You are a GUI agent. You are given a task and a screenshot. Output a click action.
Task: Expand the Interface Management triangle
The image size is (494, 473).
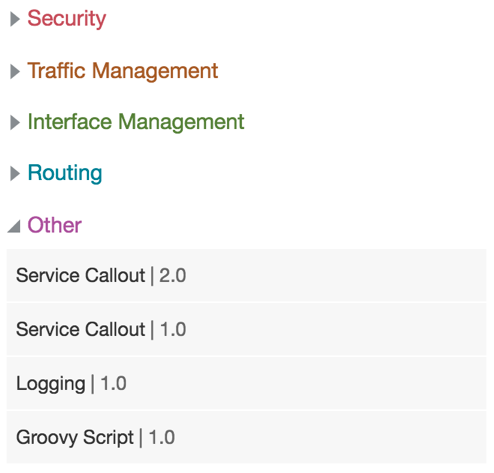tap(15, 122)
